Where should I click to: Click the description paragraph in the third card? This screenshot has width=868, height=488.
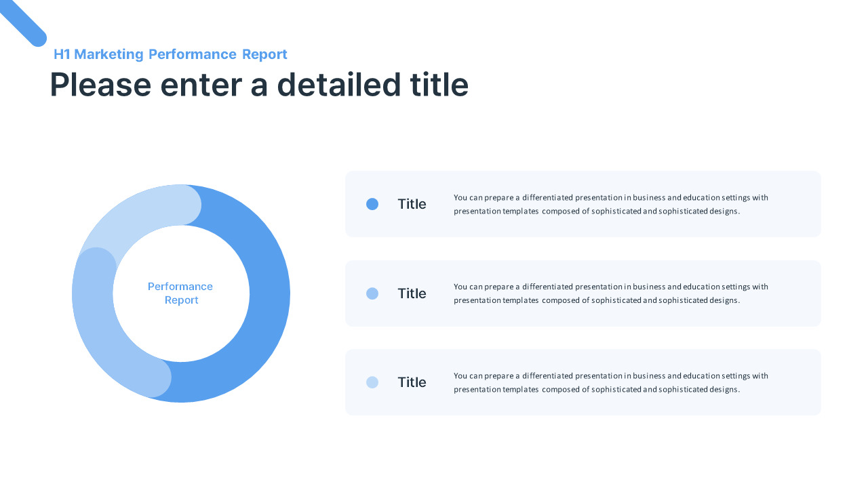pos(611,382)
